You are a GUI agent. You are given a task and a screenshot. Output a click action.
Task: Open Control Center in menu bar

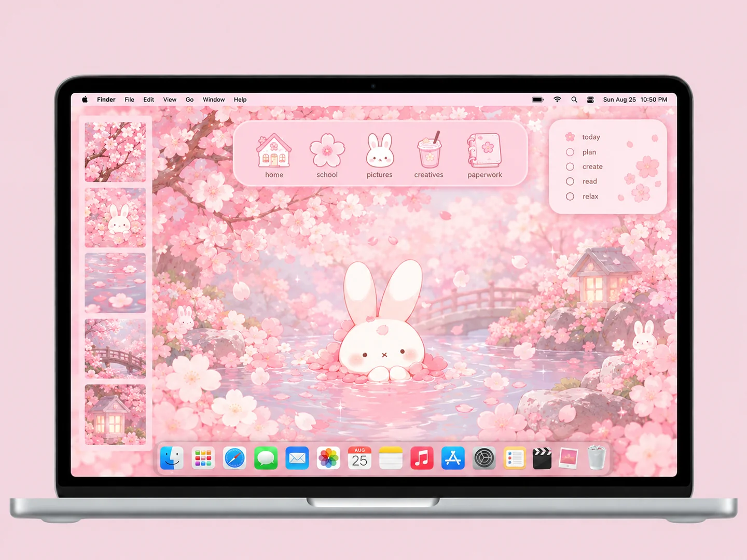[x=590, y=100]
